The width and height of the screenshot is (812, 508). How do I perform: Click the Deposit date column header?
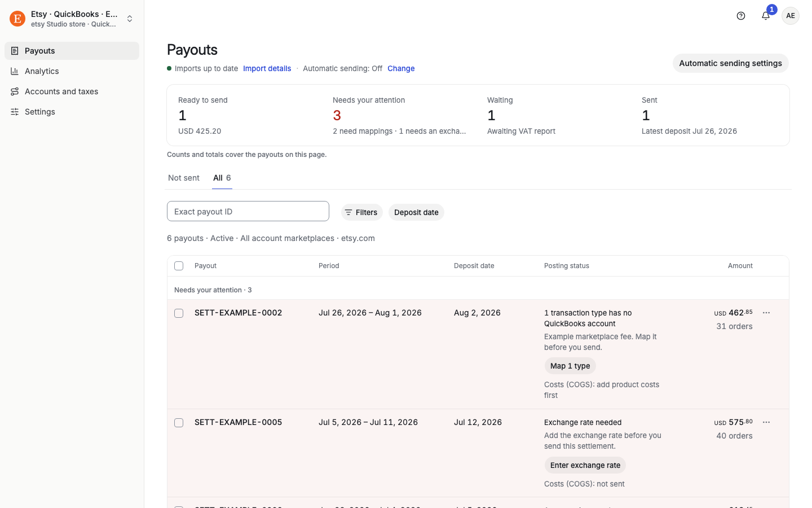click(474, 266)
